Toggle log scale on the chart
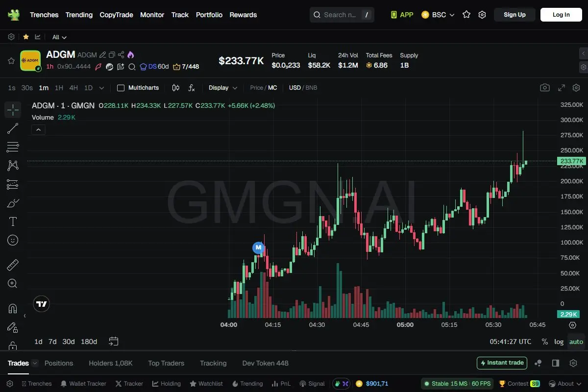 (x=559, y=342)
